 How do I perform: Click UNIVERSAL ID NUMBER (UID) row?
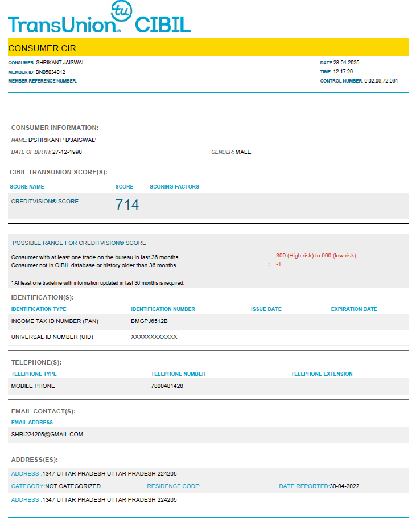point(208,337)
